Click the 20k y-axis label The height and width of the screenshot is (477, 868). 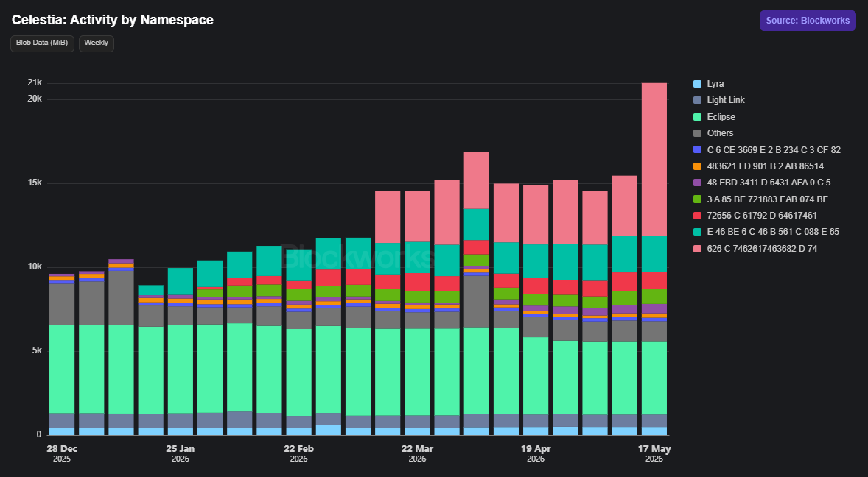click(x=35, y=99)
